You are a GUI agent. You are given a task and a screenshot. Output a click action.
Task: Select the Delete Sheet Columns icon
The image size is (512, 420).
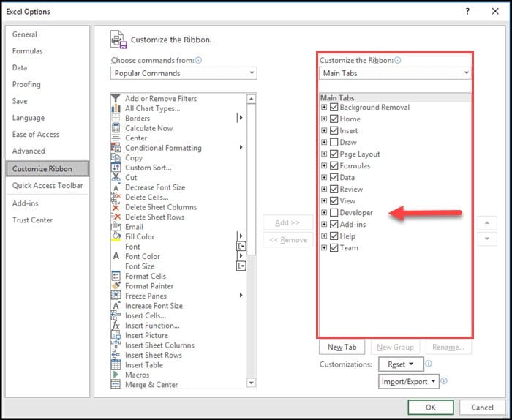coord(116,207)
